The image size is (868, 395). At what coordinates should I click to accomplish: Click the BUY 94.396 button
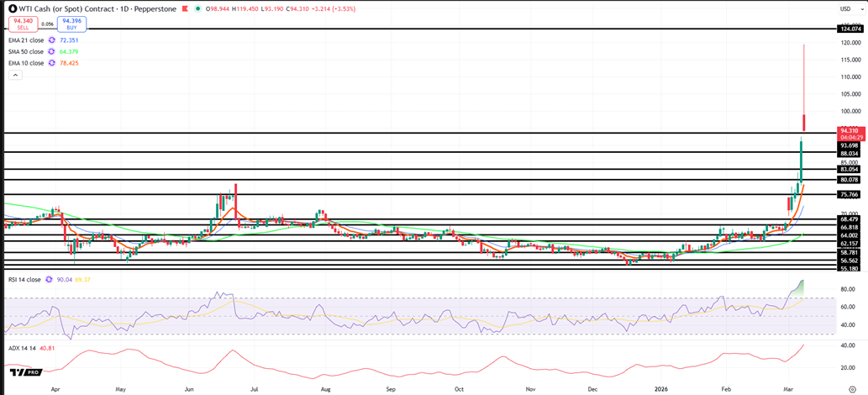click(x=72, y=24)
